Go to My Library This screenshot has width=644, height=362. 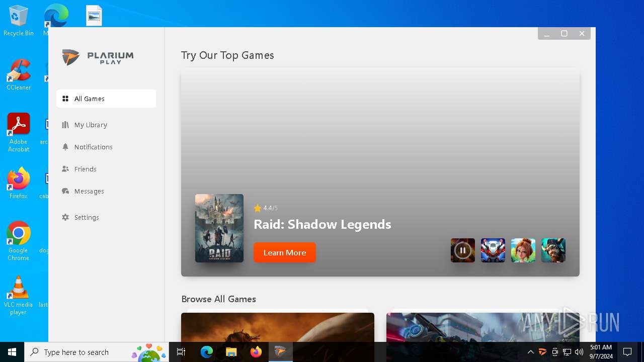click(x=106, y=125)
